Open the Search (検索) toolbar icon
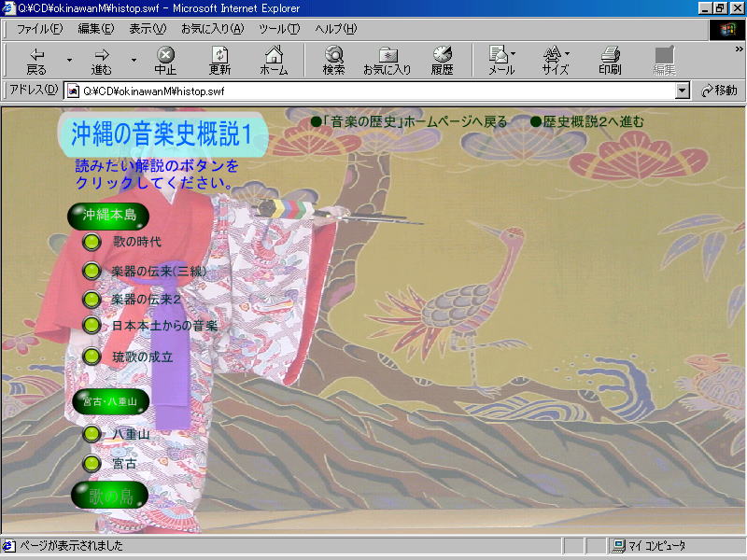Image resolution: width=747 pixels, height=560 pixels. [x=333, y=61]
